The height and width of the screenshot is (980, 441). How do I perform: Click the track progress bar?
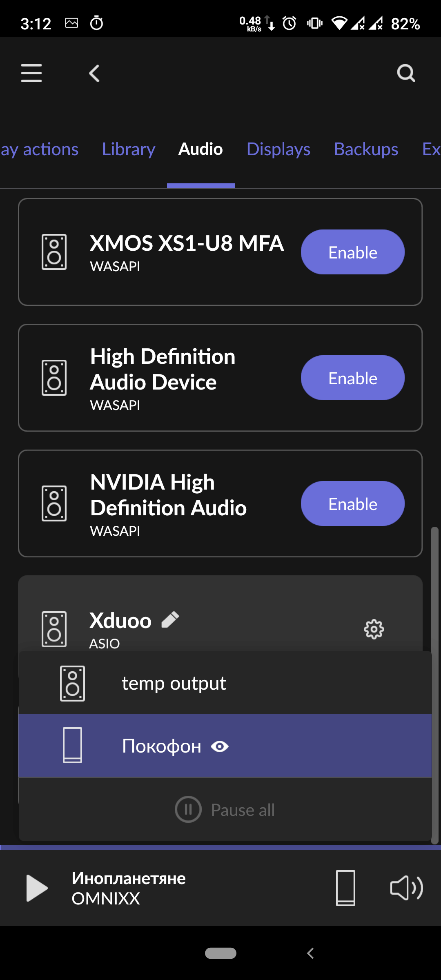pyautogui.click(x=220, y=848)
